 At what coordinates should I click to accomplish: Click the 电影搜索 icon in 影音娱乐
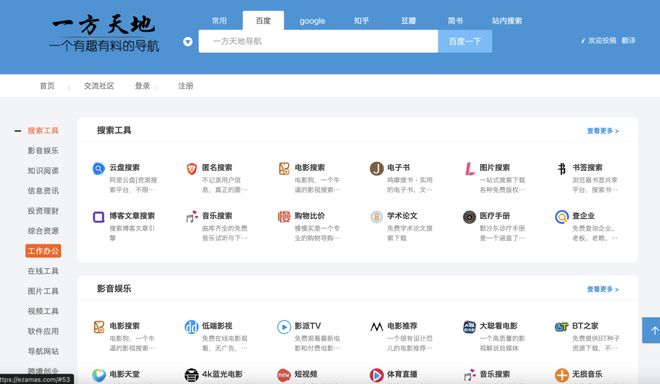98,327
